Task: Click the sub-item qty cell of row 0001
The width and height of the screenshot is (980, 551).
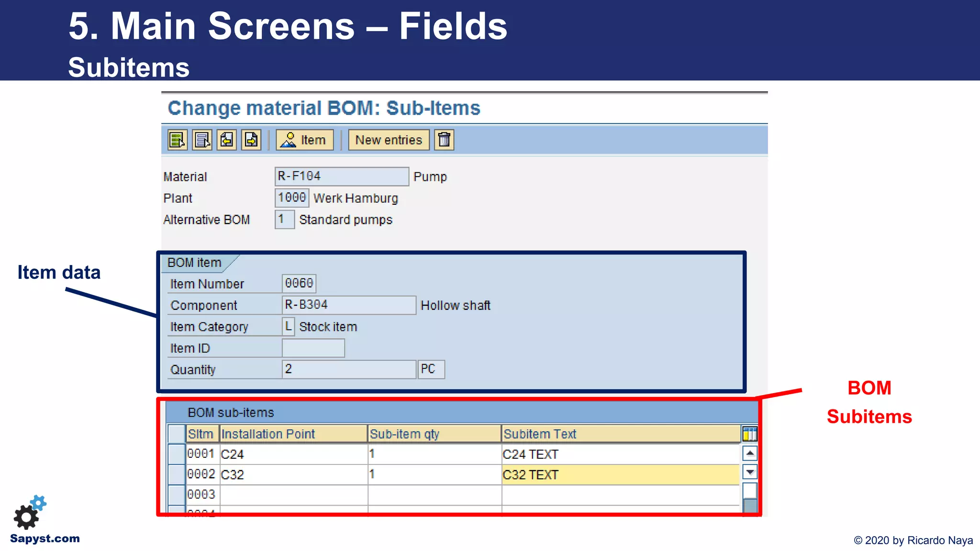Action: click(434, 454)
